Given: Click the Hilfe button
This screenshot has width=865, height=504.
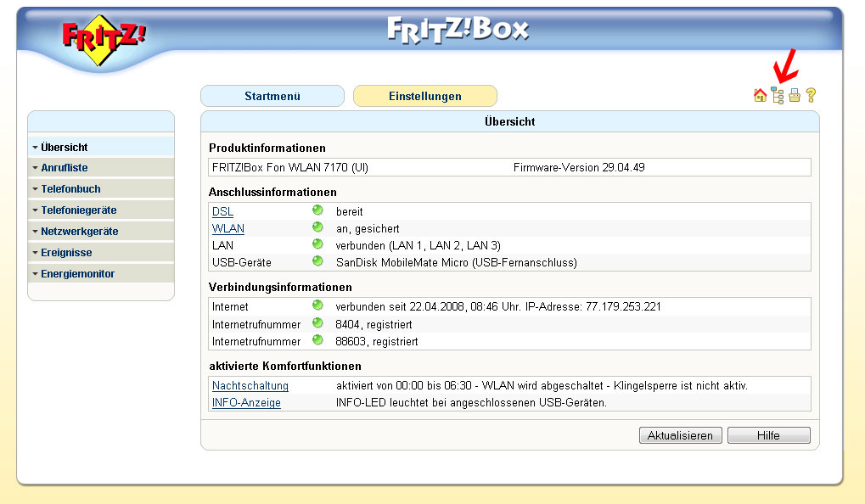Looking at the screenshot, I should (768, 435).
